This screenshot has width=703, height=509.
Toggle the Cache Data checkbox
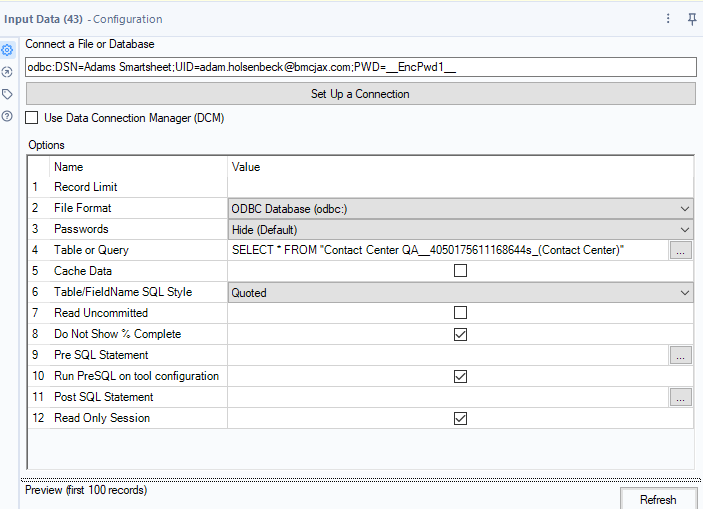(460, 271)
